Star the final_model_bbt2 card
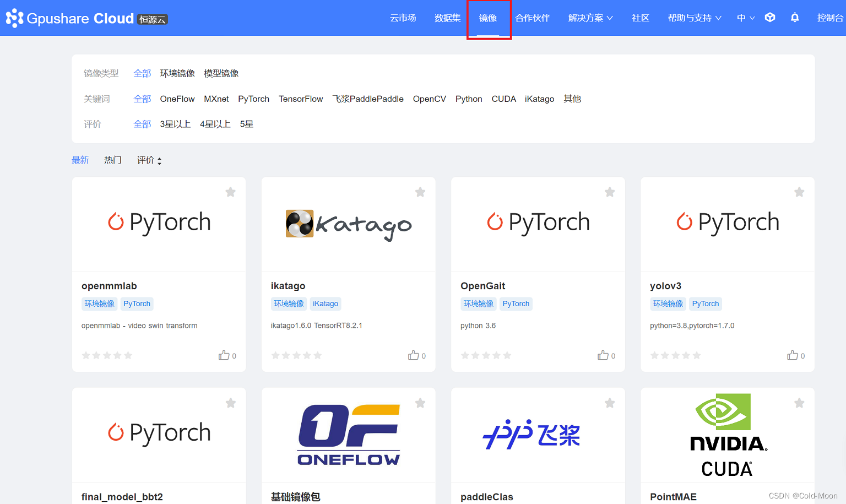The width and height of the screenshot is (846, 504). (x=231, y=403)
